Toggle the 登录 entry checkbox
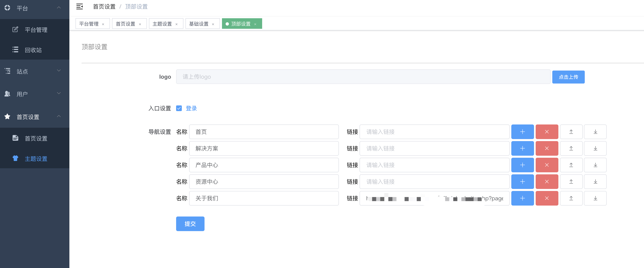644x268 pixels. coord(179,108)
